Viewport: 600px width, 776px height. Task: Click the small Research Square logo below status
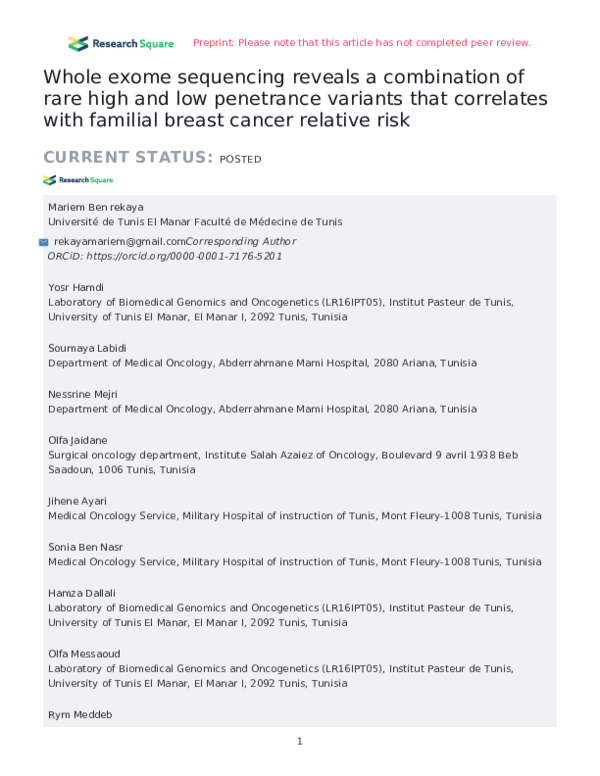78,180
